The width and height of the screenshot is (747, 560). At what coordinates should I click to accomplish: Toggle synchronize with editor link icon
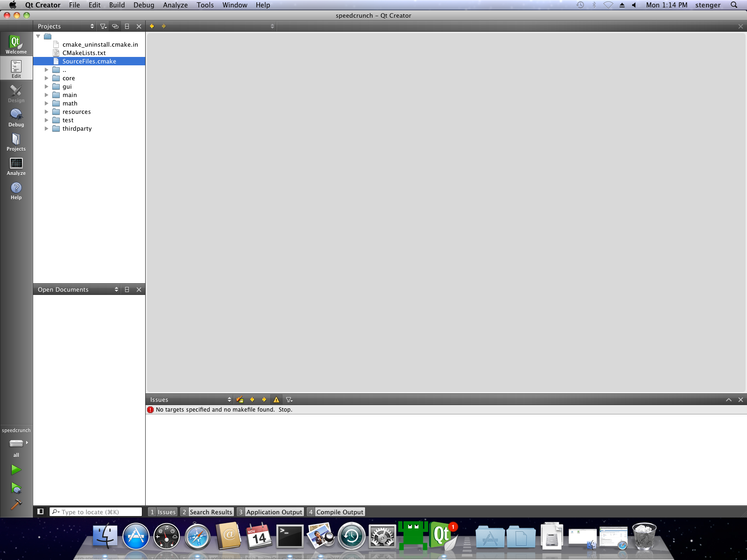tap(115, 27)
